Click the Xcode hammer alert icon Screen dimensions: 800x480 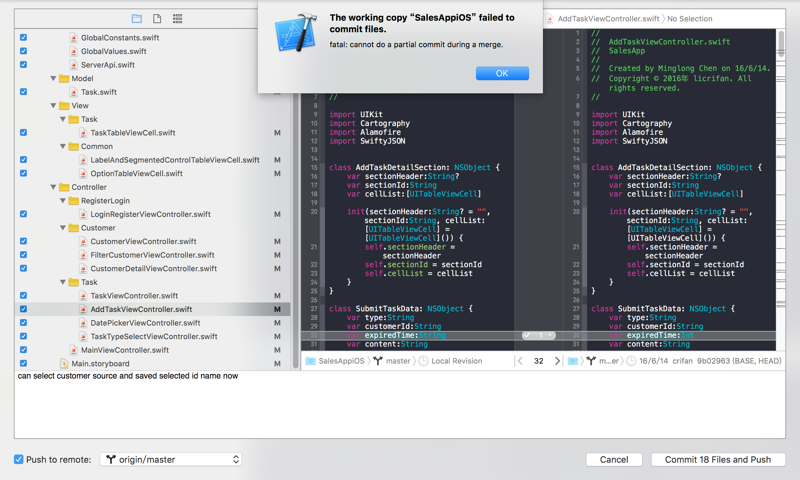click(296, 33)
